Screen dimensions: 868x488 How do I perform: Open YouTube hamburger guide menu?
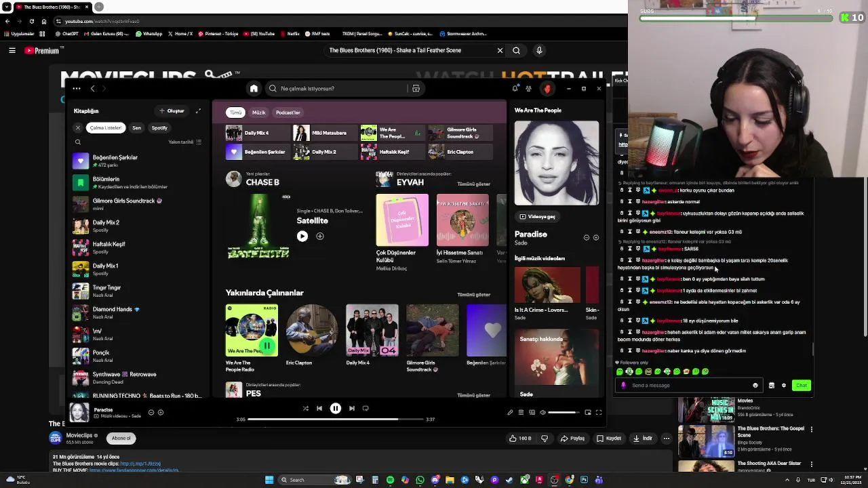click(12, 50)
